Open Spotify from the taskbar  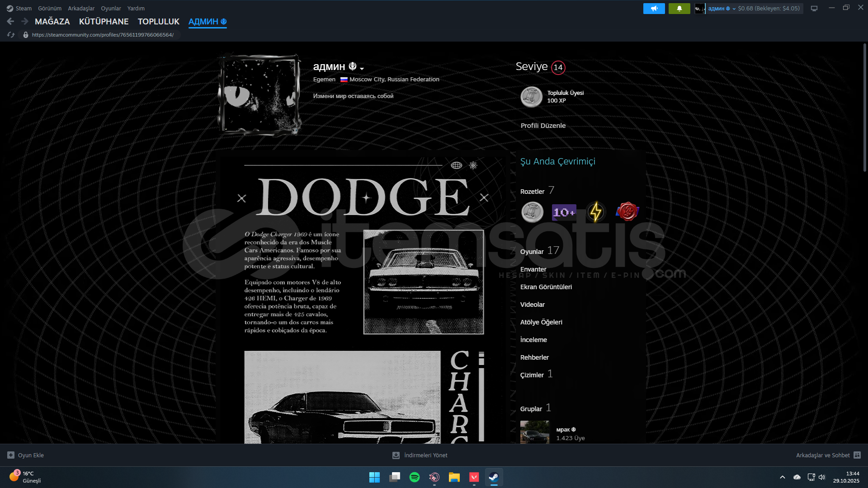coord(414,477)
